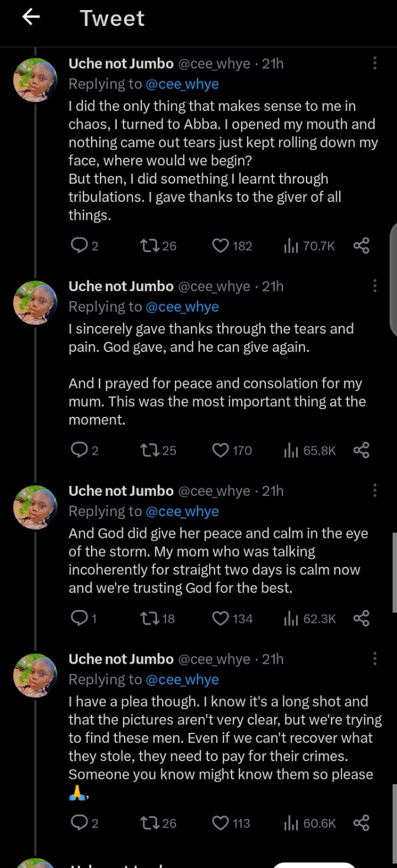Retweet the tweet with 26 retweets about Abba

148,246
